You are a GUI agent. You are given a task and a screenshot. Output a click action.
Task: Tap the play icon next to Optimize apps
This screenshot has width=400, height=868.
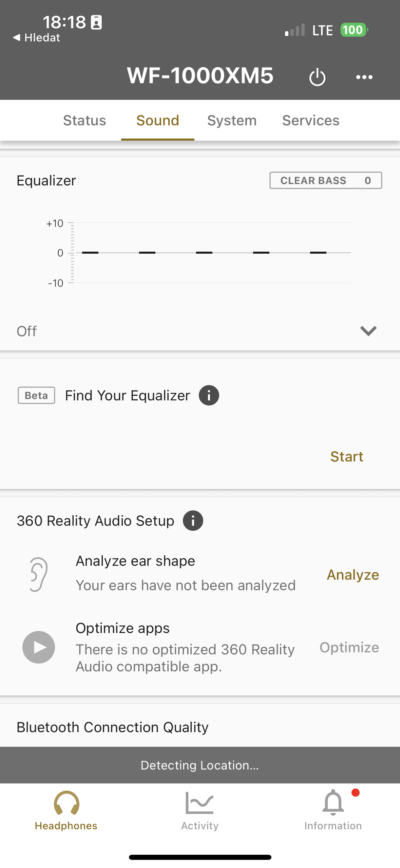tap(39, 647)
